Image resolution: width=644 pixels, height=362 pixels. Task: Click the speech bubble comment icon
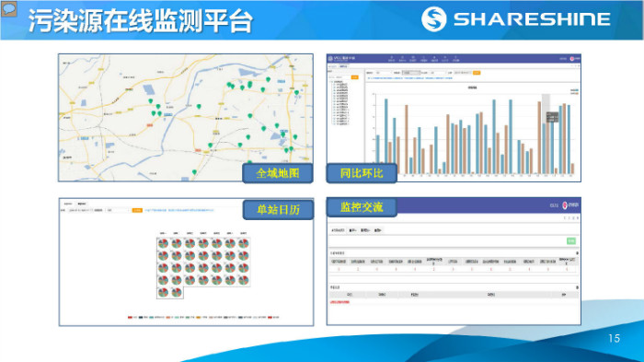point(9,8)
